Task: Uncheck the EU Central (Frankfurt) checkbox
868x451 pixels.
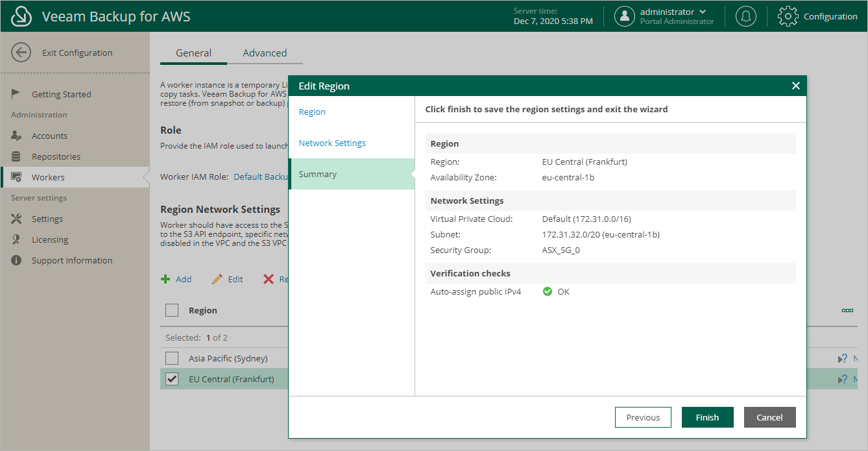Action: (172, 379)
